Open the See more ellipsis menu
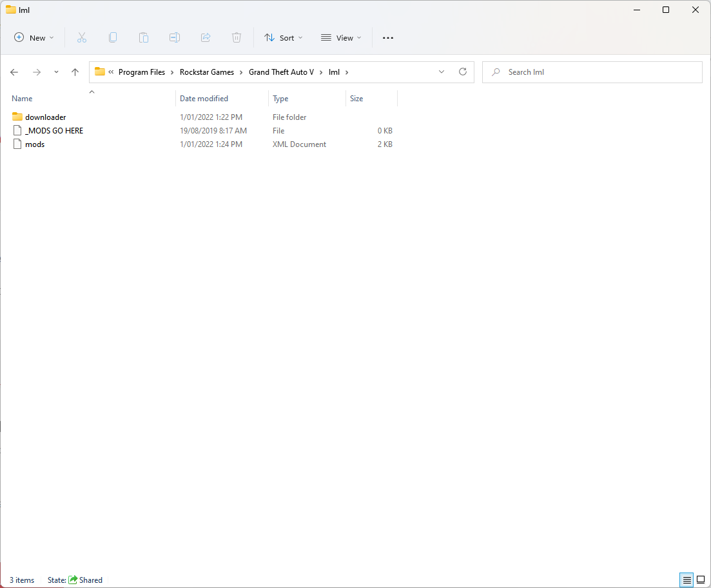This screenshot has width=711, height=588. pos(387,38)
